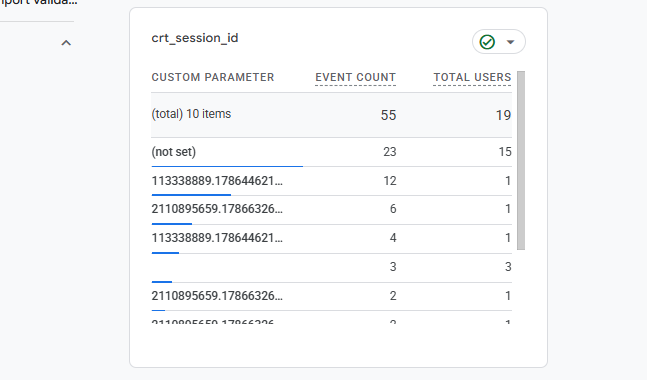Sort by the EVENT COUNT column header
The width and height of the screenshot is (647, 380).
pyautogui.click(x=355, y=77)
